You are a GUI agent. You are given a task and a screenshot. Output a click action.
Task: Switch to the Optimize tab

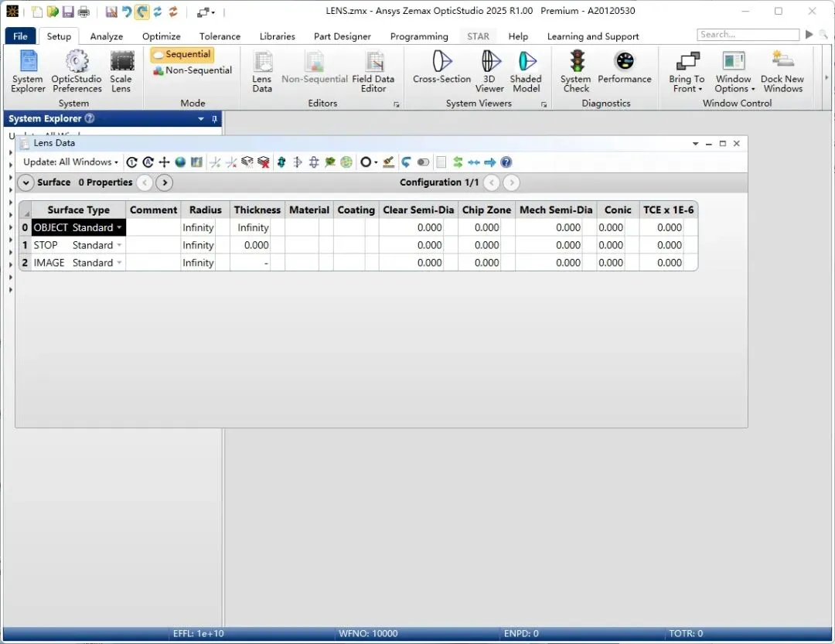(x=162, y=36)
